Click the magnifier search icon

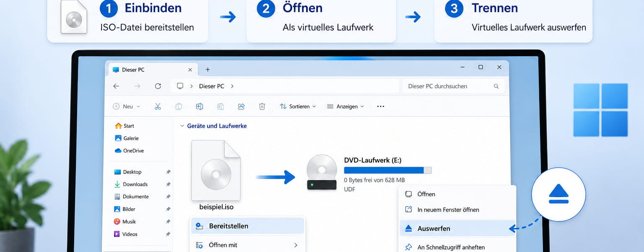(x=496, y=86)
